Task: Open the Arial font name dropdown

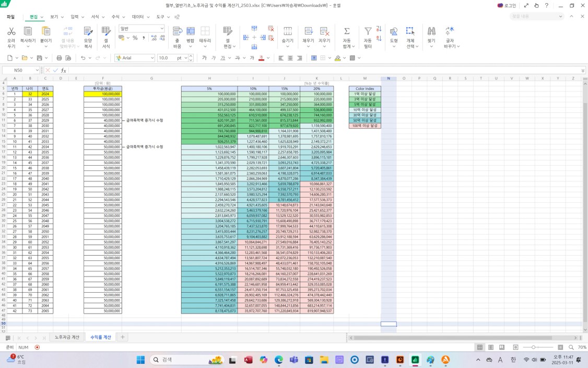Action: coord(152,58)
